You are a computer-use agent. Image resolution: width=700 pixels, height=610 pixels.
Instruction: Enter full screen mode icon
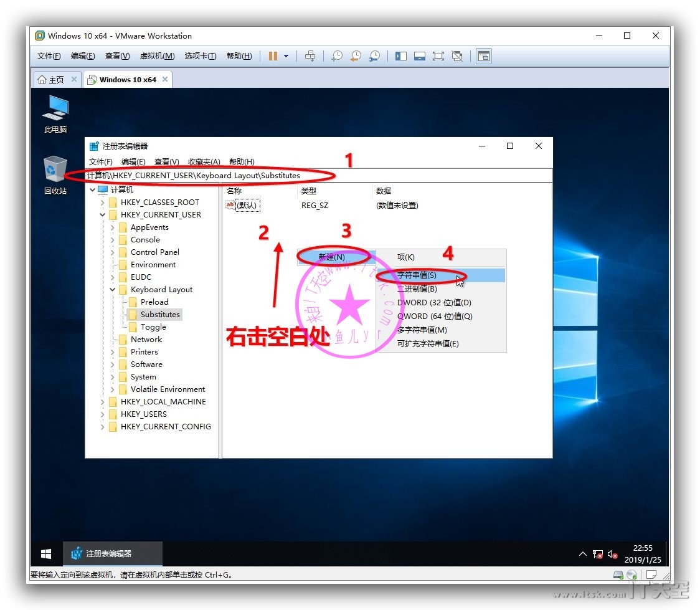coord(438,56)
